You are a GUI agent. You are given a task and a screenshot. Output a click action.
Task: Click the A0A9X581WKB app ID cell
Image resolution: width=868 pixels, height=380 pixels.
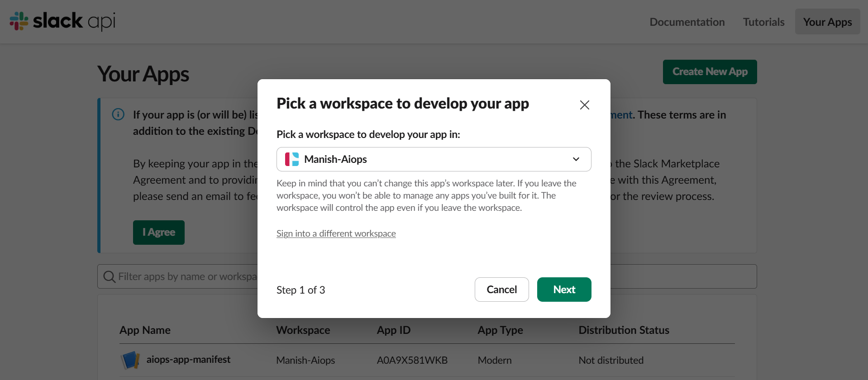click(x=412, y=360)
